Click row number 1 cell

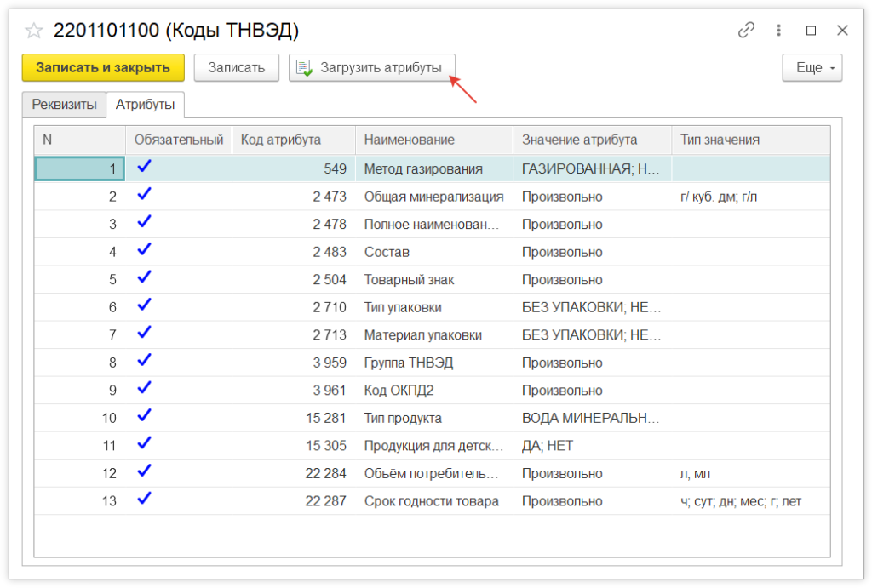(79, 169)
